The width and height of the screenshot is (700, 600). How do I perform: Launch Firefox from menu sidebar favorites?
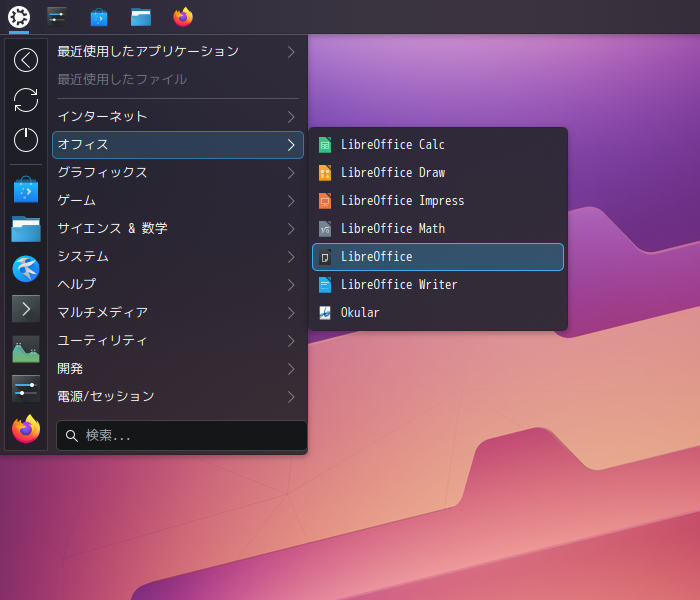click(x=26, y=429)
